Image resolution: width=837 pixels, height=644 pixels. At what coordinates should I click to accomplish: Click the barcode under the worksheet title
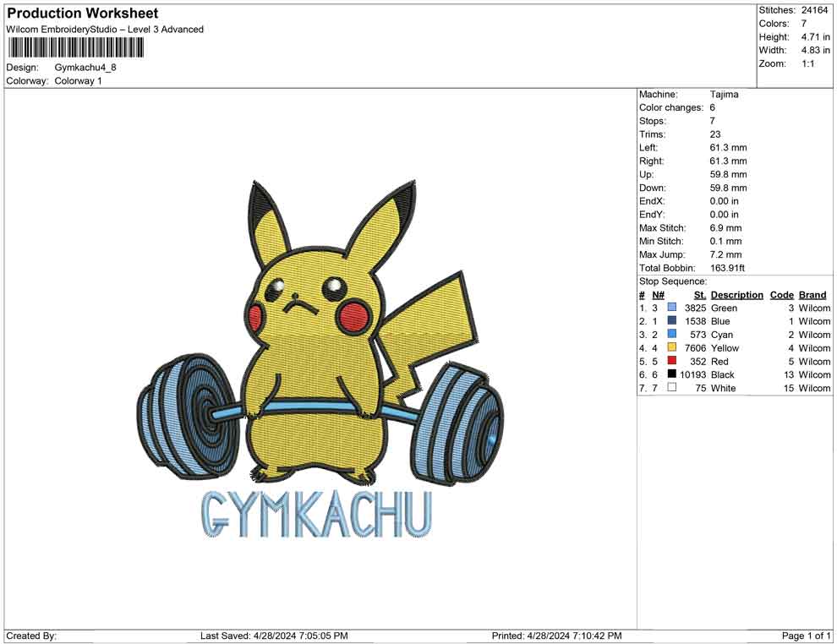tap(76, 48)
